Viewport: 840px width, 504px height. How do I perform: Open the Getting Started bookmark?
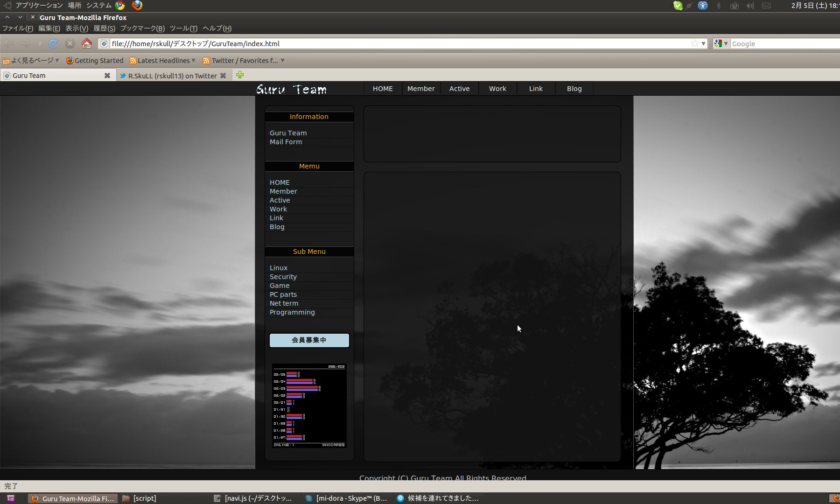(x=95, y=61)
